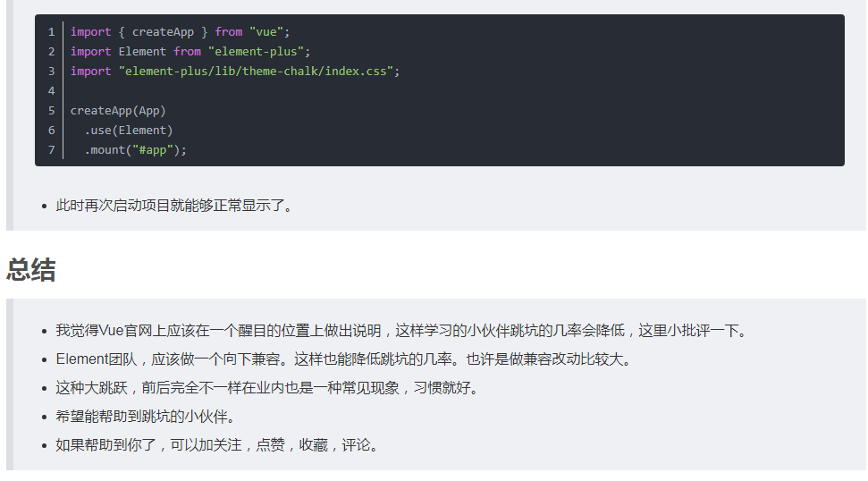Click the theme-chalk/index.css import line
The image size is (868, 481).
[235, 72]
